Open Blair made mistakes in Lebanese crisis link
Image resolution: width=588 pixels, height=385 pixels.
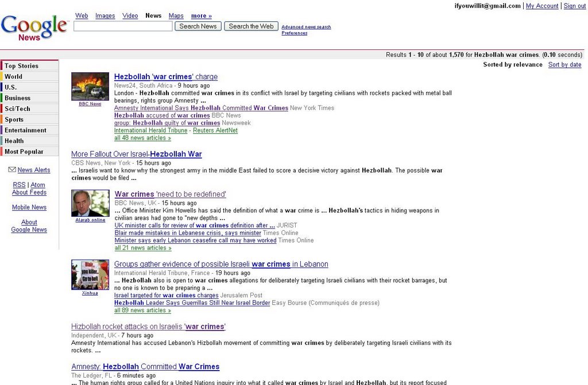coord(188,233)
